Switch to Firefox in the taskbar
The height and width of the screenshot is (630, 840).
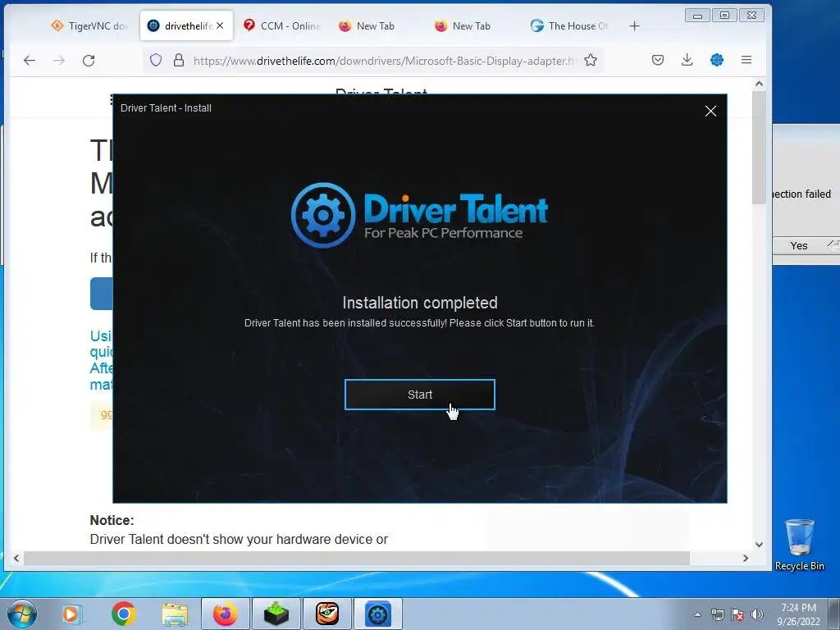point(226,614)
